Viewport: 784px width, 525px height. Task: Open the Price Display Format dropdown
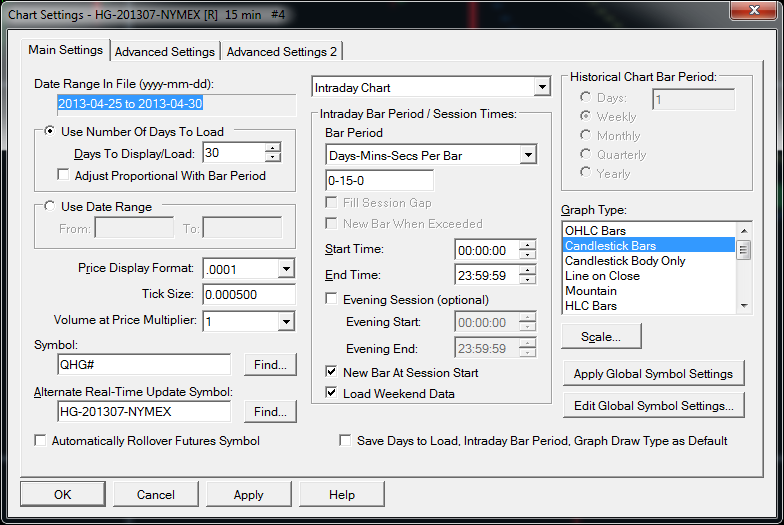tap(286, 269)
